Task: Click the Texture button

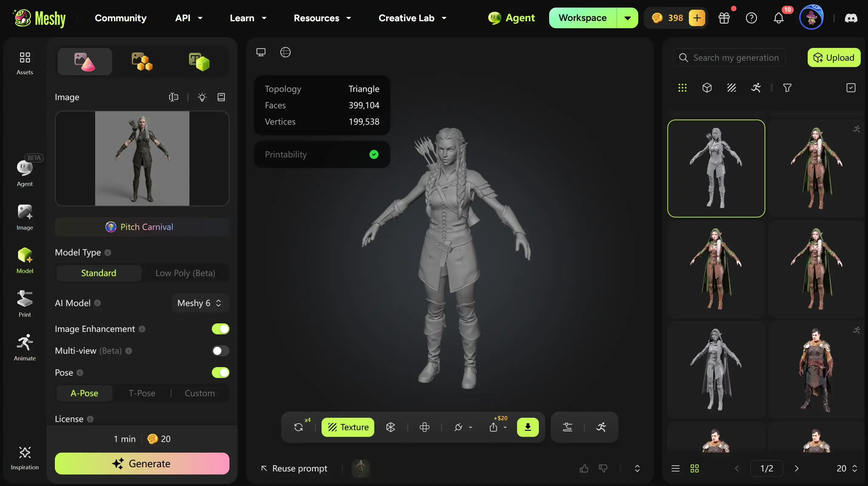Action: 348,427
